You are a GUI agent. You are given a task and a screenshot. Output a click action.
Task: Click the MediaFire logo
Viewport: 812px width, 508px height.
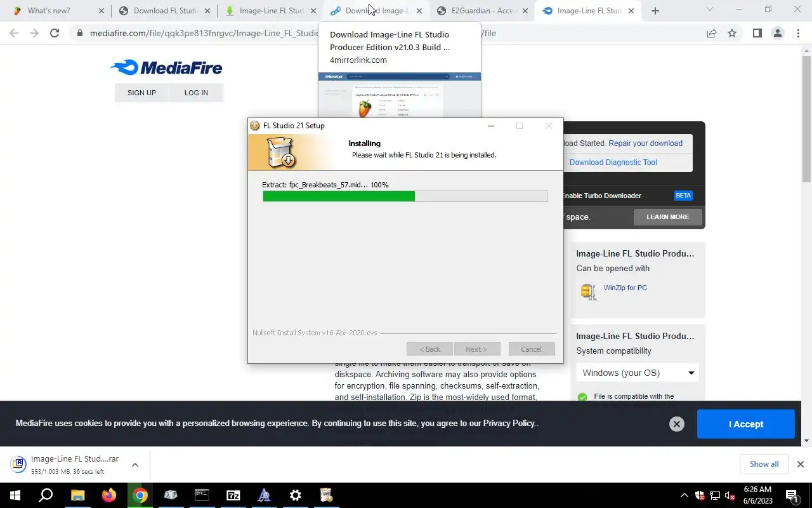point(166,67)
